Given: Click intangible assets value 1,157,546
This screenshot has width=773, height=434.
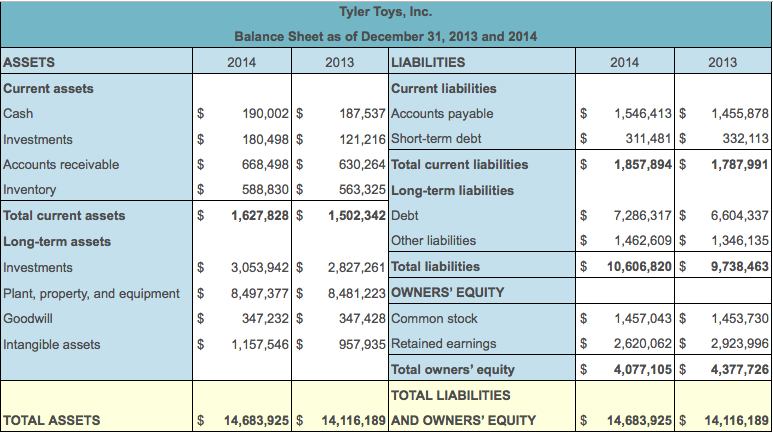Looking at the screenshot, I should pos(260,345).
